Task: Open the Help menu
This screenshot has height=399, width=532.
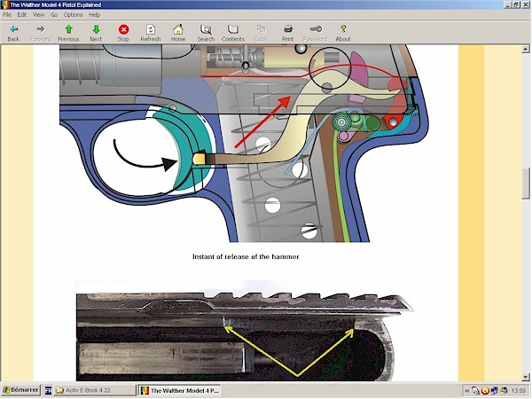Action: tap(94, 14)
